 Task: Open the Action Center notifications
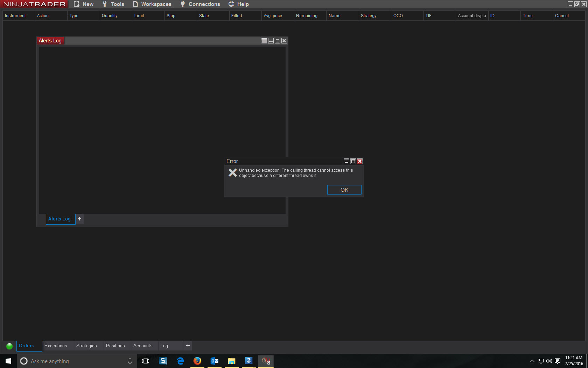pos(558,361)
